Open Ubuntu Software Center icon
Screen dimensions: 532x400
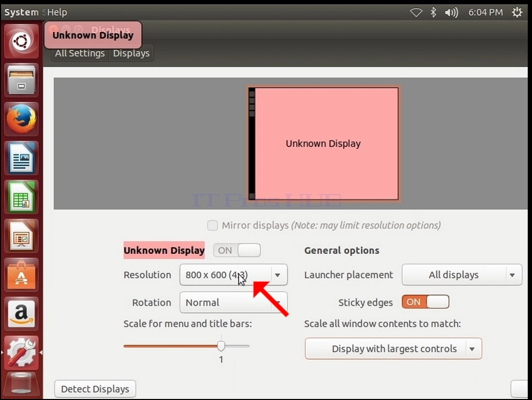tap(21, 275)
